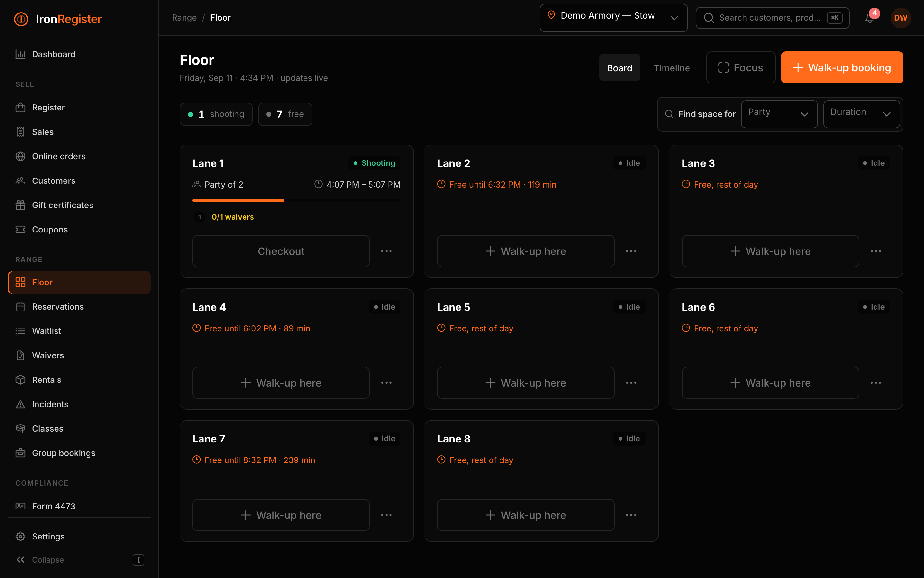The width and height of the screenshot is (924, 578).
Task: Expand the Demo Armory — Stow location selector
Action: point(613,18)
